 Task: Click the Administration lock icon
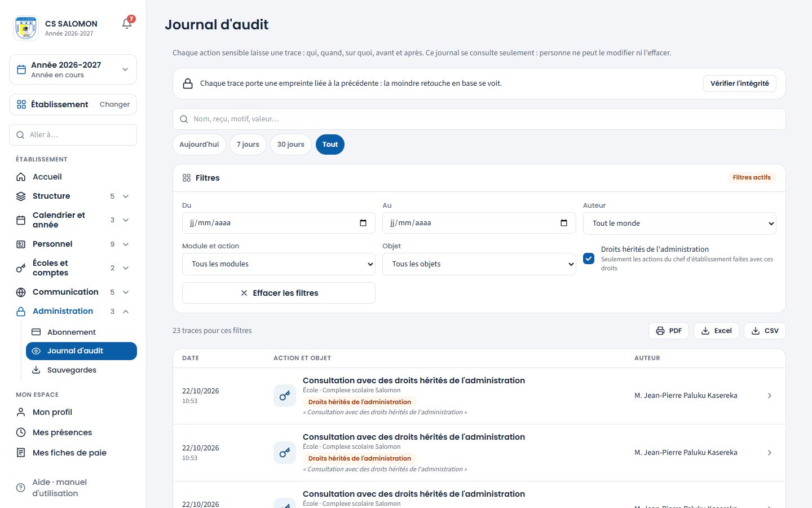point(21,311)
